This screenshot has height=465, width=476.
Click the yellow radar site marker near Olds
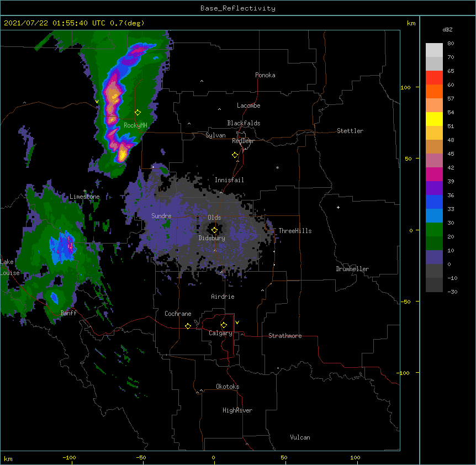[x=214, y=230]
